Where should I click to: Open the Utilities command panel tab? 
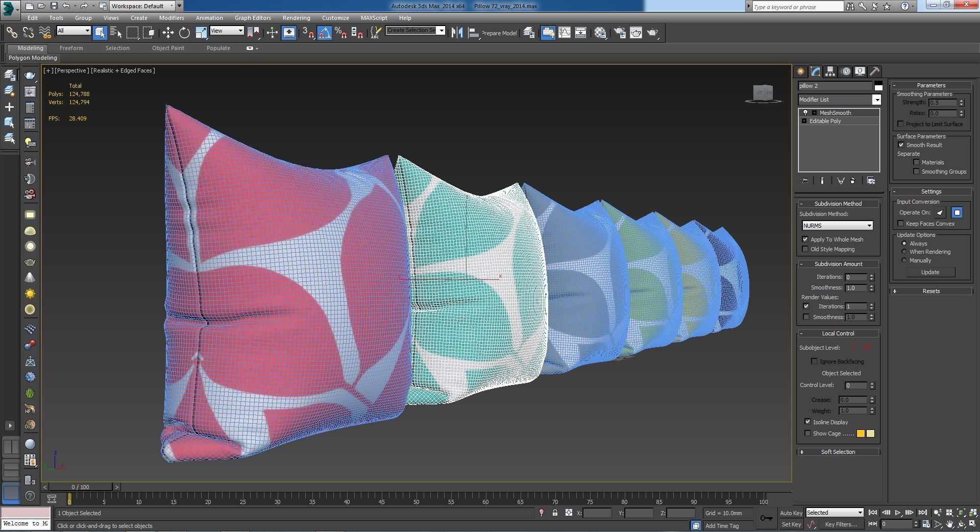875,71
